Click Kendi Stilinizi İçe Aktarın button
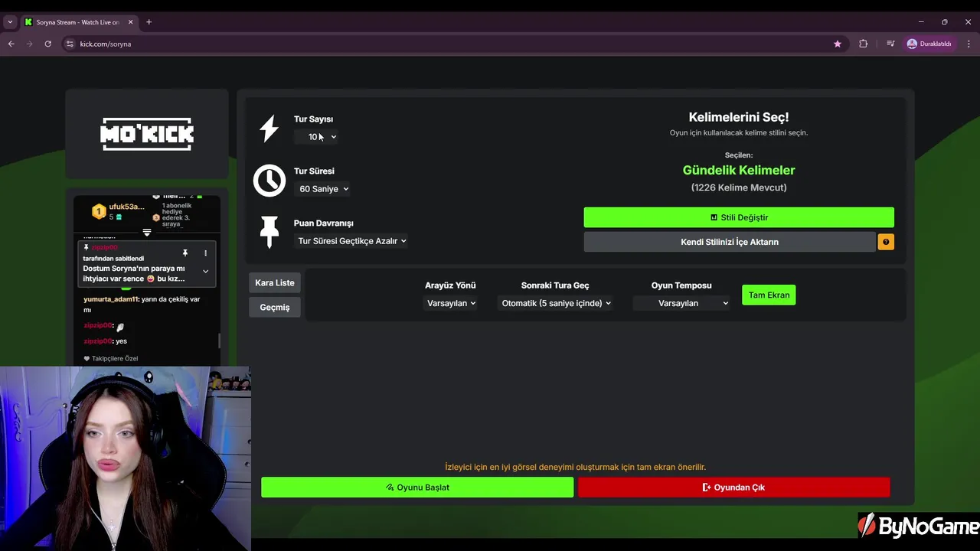The width and height of the screenshot is (980, 551). point(730,242)
